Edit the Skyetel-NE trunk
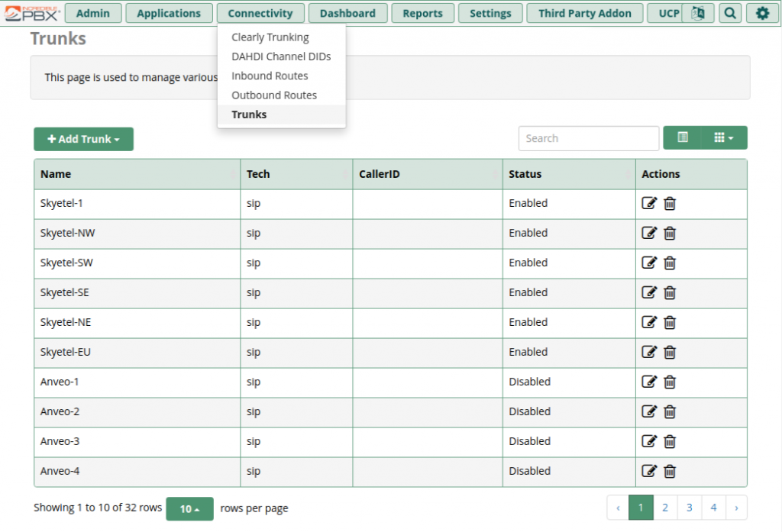The image size is (782, 532). [649, 322]
